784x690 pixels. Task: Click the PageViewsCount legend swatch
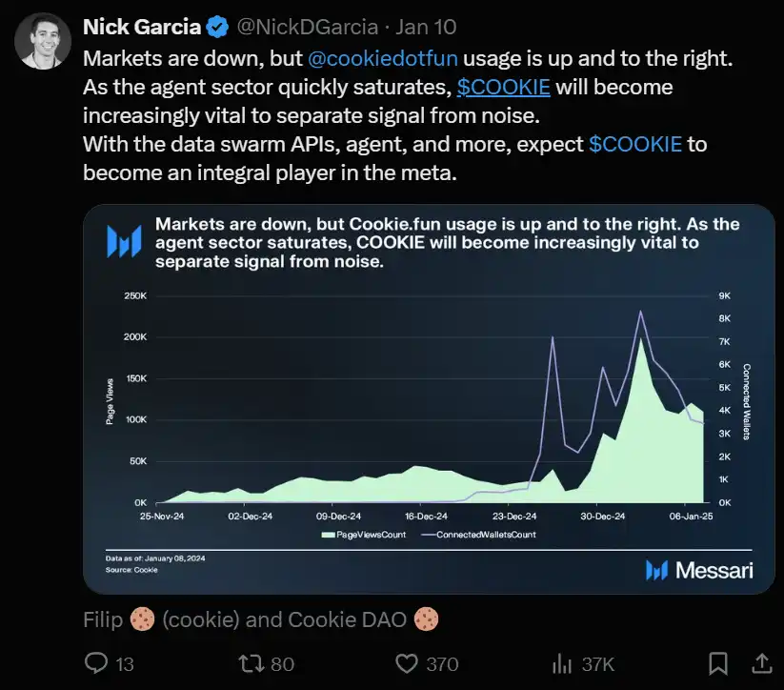tap(330, 535)
